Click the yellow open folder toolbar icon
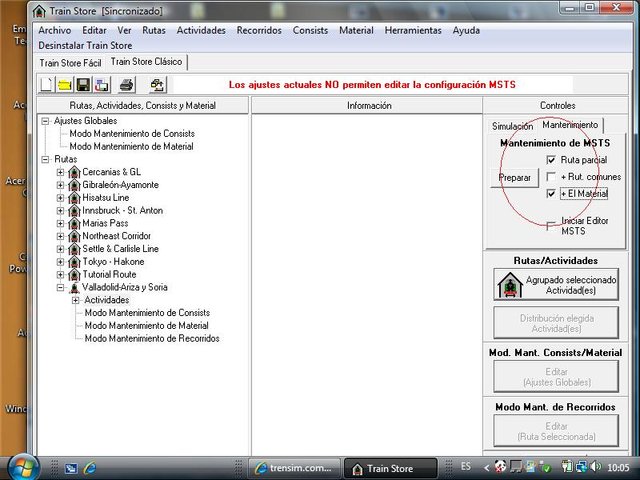The image size is (640, 480). pyautogui.click(x=65, y=85)
